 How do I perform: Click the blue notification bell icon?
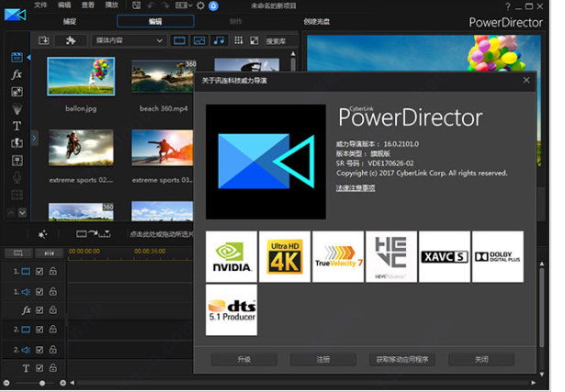(213, 6)
